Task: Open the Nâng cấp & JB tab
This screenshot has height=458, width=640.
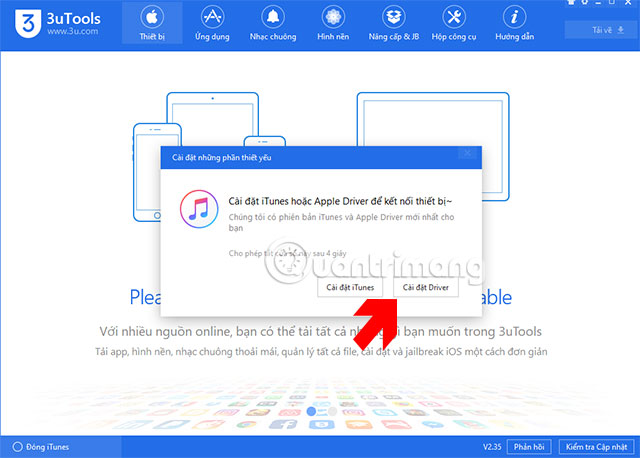Action: [x=393, y=23]
